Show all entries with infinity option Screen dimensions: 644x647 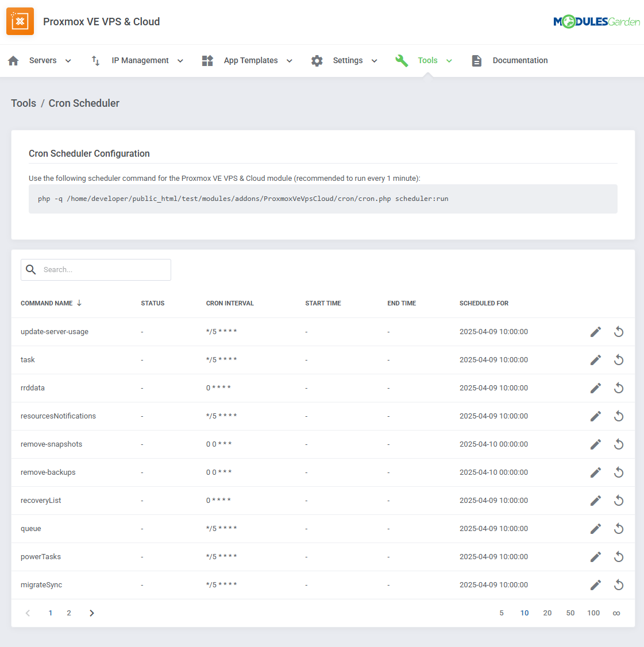click(x=616, y=613)
